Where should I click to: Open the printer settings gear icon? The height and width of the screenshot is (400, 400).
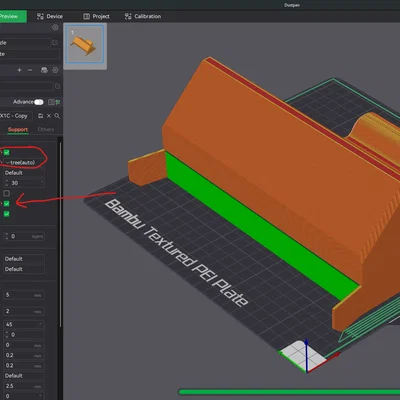click(x=55, y=27)
